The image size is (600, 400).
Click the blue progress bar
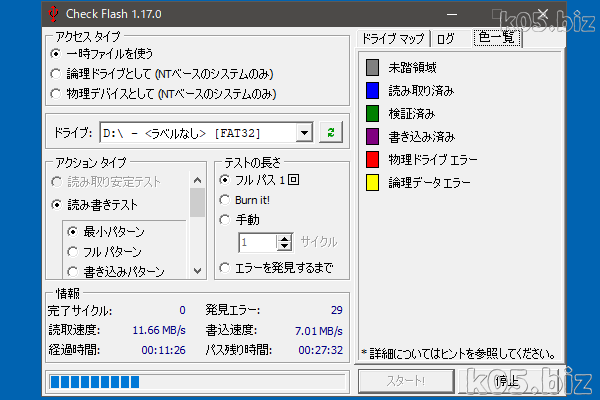pos(197,382)
